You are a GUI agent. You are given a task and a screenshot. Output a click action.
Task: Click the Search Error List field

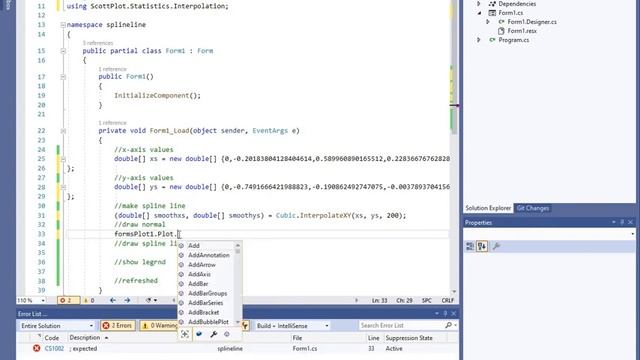click(x=401, y=325)
